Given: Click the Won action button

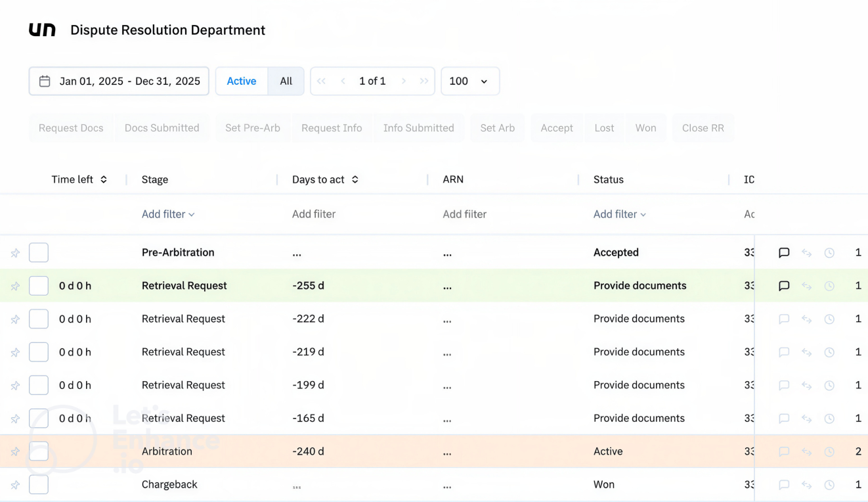Looking at the screenshot, I should tap(646, 128).
